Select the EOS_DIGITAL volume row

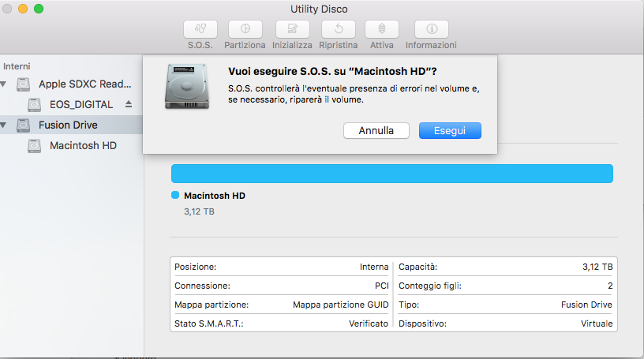[72, 105]
